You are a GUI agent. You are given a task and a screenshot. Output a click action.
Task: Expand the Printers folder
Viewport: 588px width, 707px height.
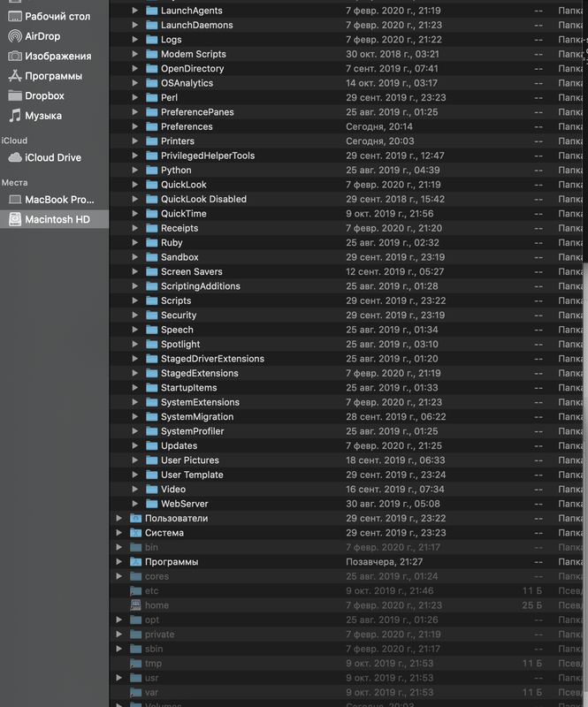click(134, 141)
